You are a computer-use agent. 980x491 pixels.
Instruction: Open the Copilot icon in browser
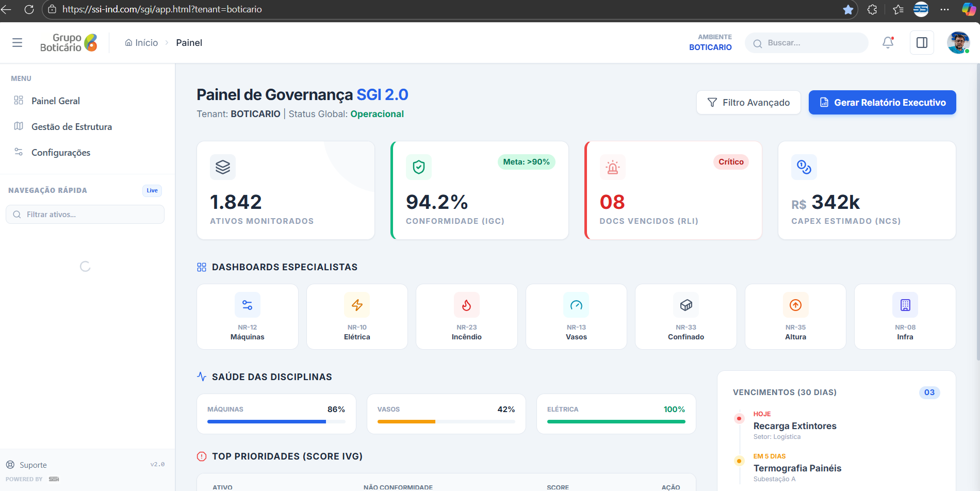pyautogui.click(x=969, y=9)
